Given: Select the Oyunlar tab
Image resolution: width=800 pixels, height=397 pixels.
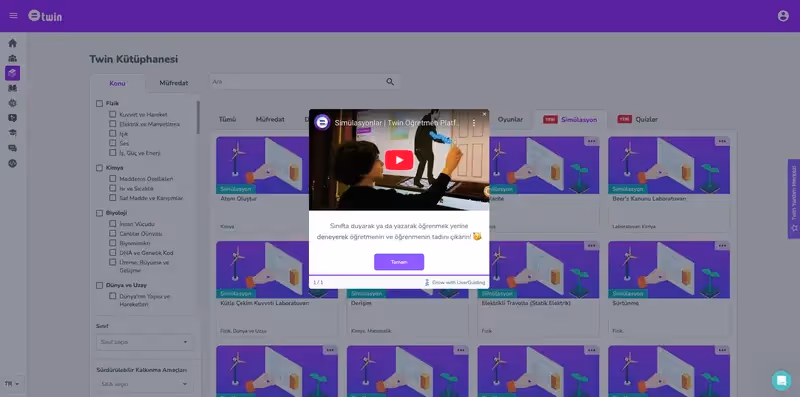Looking at the screenshot, I should tap(510, 119).
